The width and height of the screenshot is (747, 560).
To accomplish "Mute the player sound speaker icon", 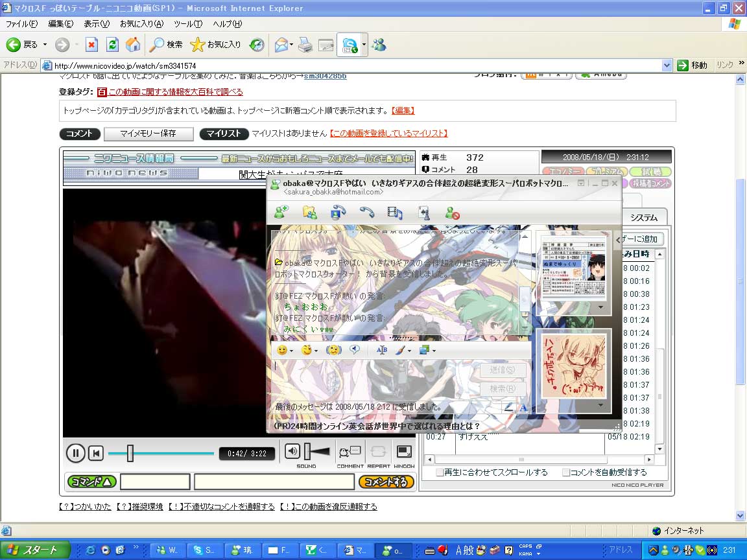I will [x=292, y=451].
